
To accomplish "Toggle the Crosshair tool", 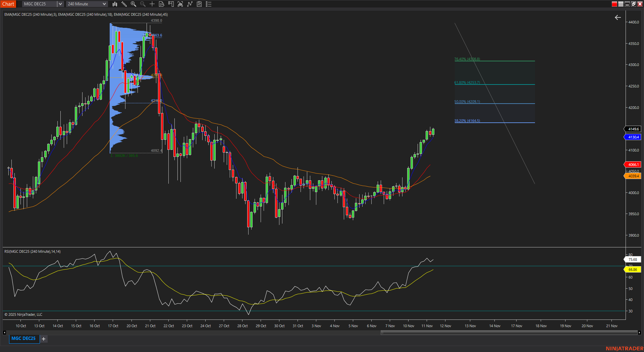I will pos(152,4).
